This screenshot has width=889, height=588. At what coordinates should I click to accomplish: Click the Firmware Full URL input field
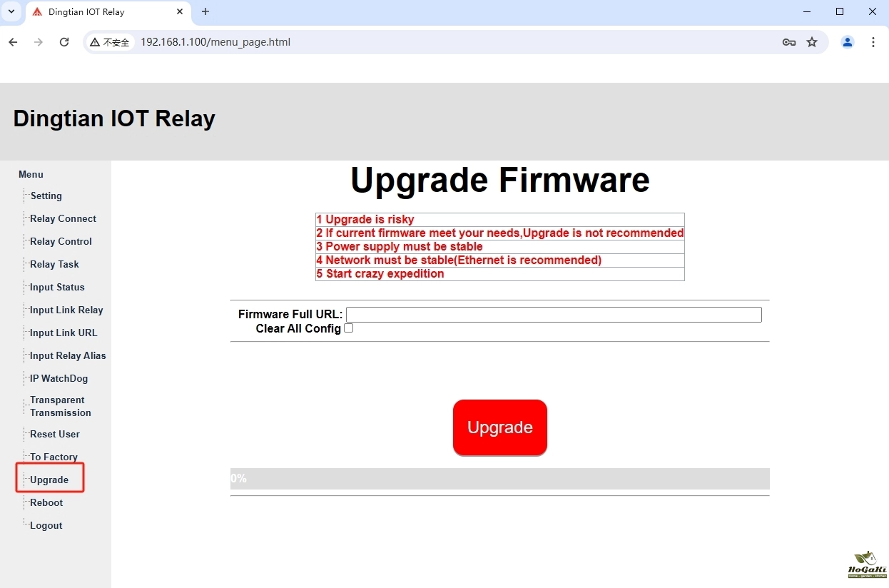tap(554, 315)
